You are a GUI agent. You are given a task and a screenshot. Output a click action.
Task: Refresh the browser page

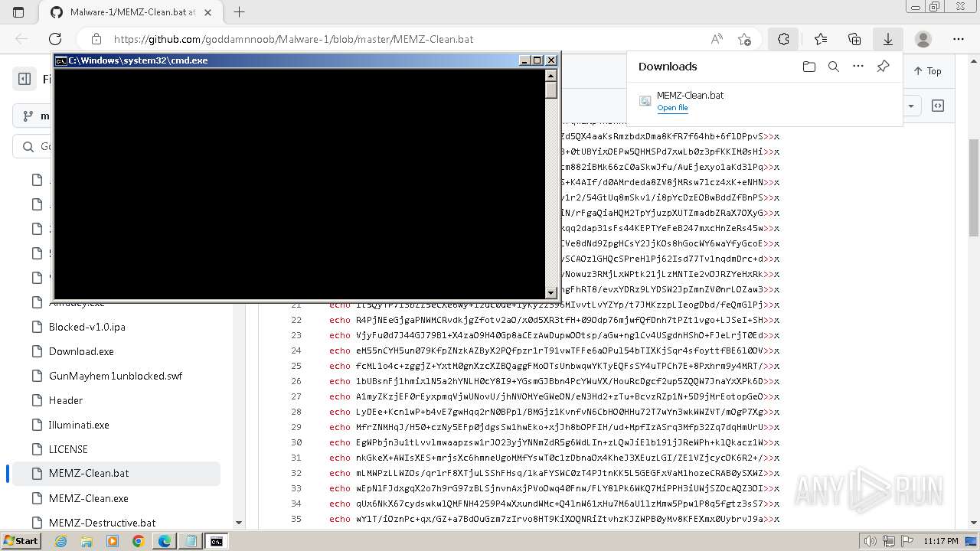pyautogui.click(x=55, y=39)
